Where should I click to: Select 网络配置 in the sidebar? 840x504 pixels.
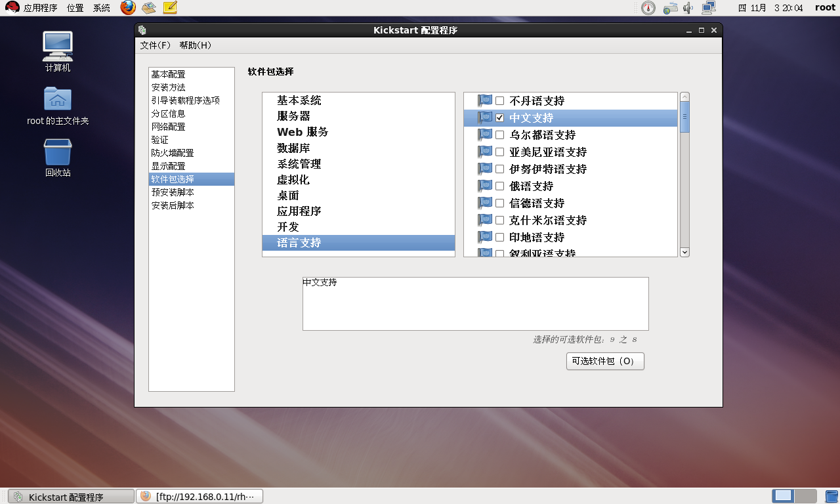point(192,127)
